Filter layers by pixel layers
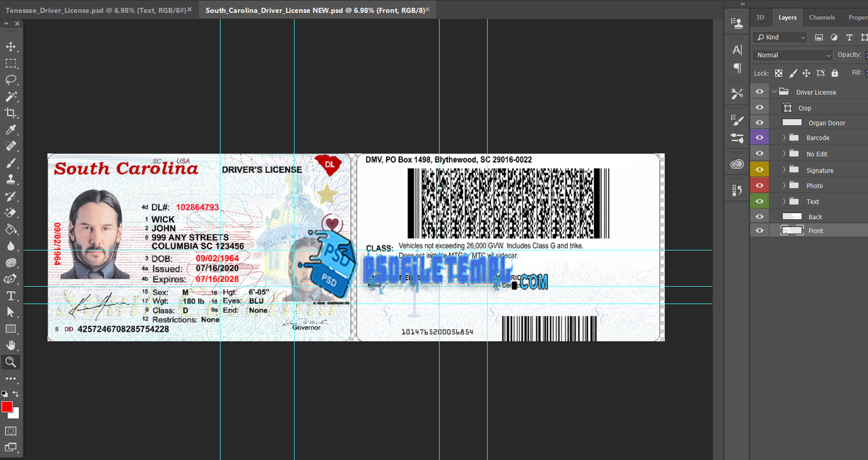 (x=819, y=37)
